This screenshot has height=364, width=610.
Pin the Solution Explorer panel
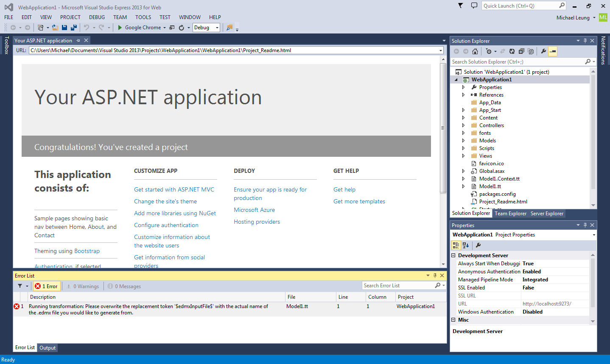coord(585,41)
